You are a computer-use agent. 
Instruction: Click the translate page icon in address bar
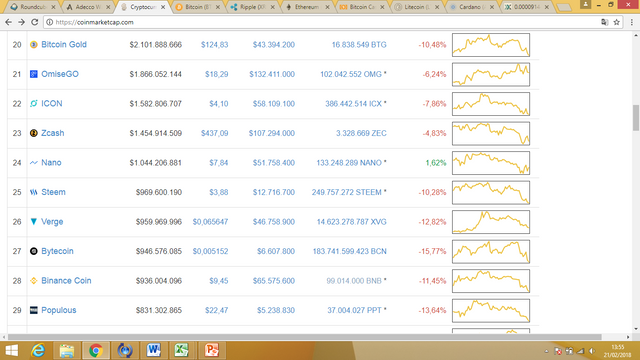point(604,22)
